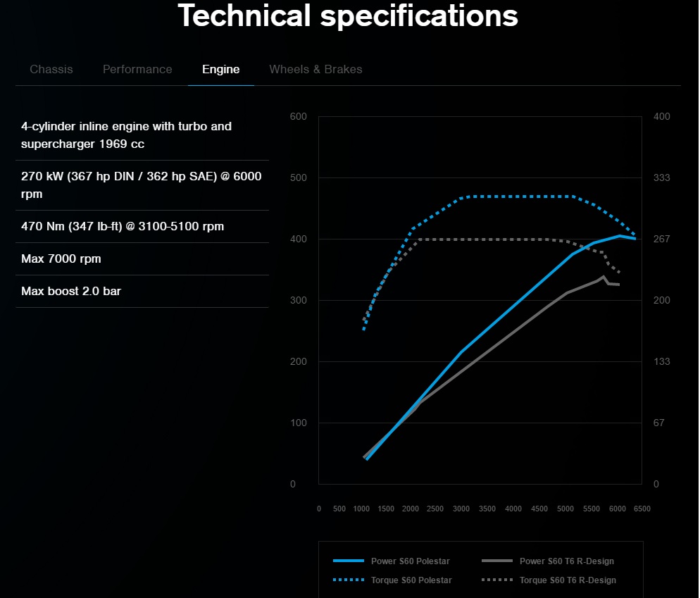The width and height of the screenshot is (700, 598).
Task: Click the 333 value on right axis
Action: (x=661, y=177)
